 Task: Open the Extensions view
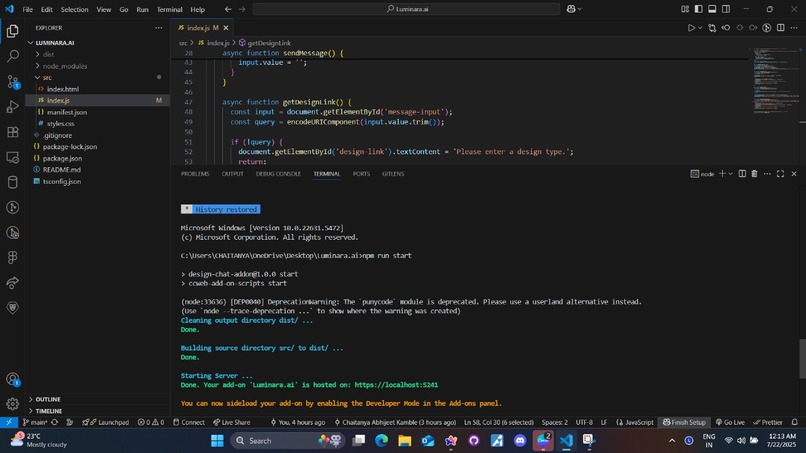[12, 132]
